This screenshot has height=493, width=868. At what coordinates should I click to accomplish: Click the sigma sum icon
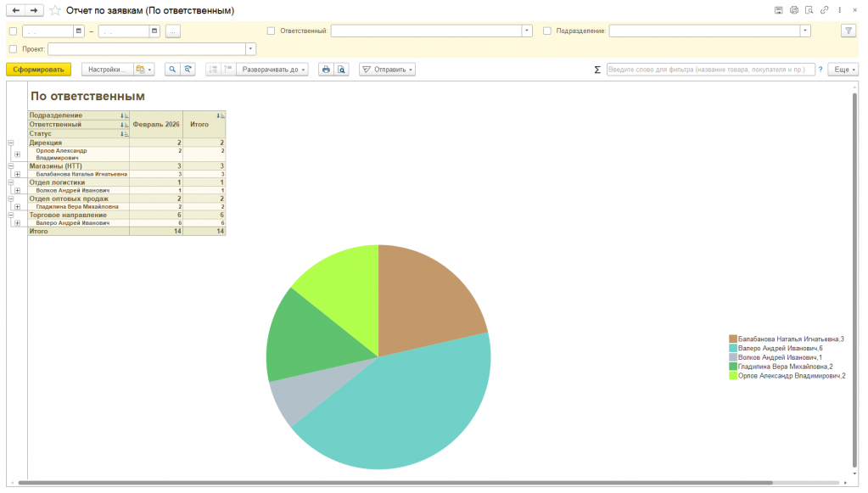[597, 70]
